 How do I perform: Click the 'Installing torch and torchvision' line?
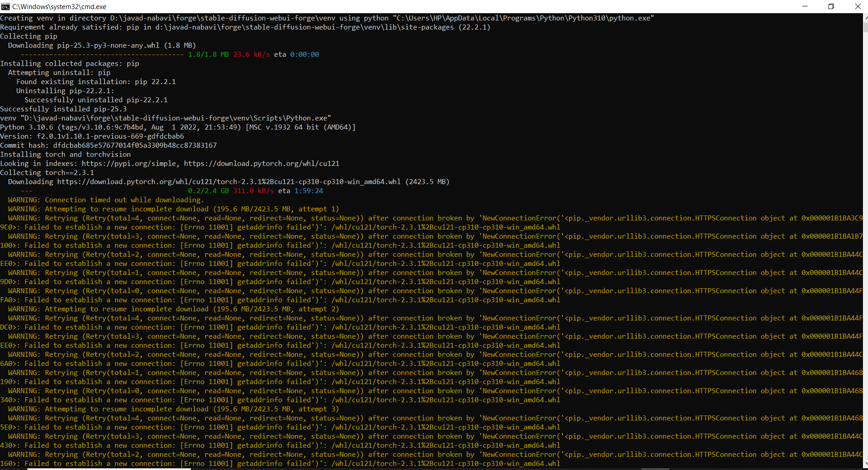pyautogui.click(x=65, y=155)
